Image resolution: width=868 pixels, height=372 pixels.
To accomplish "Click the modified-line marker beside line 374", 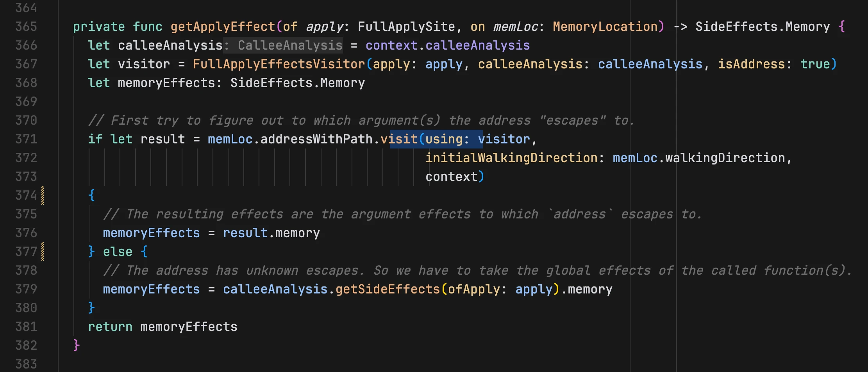I will (x=43, y=195).
